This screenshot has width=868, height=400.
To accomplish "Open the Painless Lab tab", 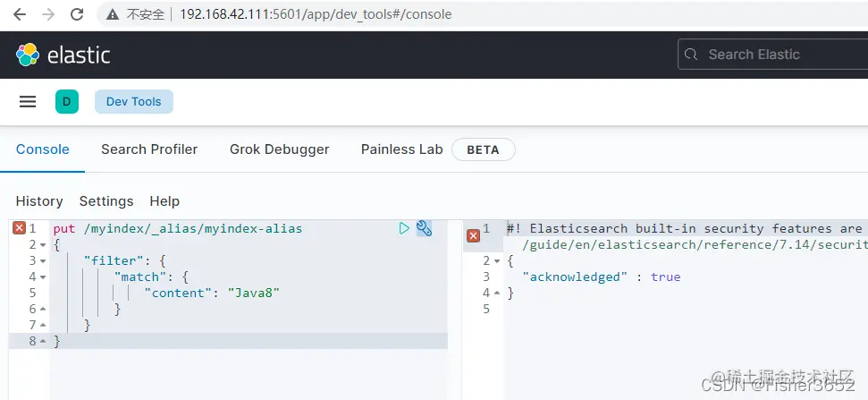I will pos(402,149).
